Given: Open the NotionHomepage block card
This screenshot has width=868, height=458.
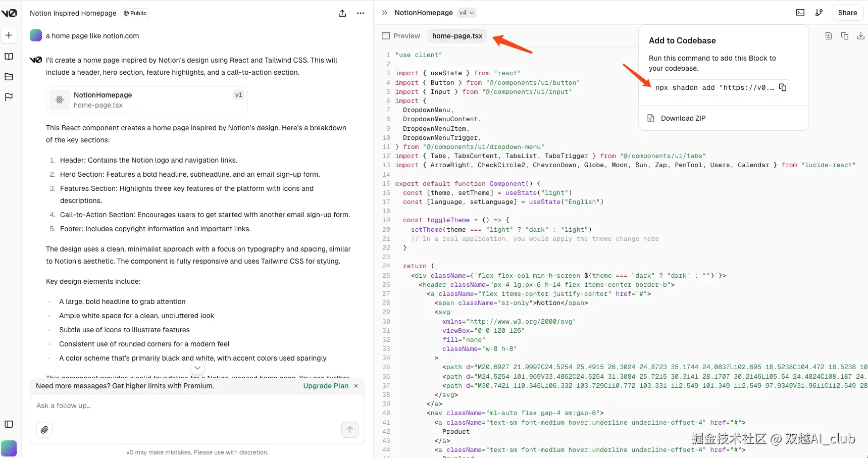Looking at the screenshot, I should pos(147,100).
